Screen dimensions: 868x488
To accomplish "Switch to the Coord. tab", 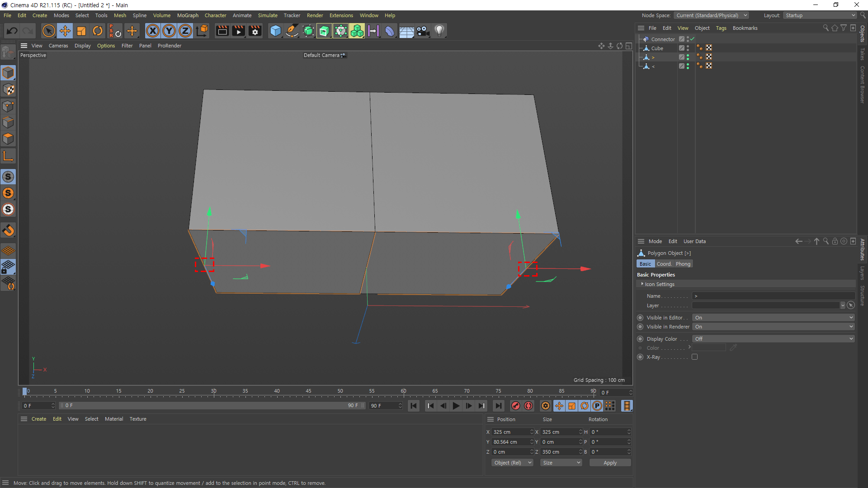I will [x=664, y=264].
